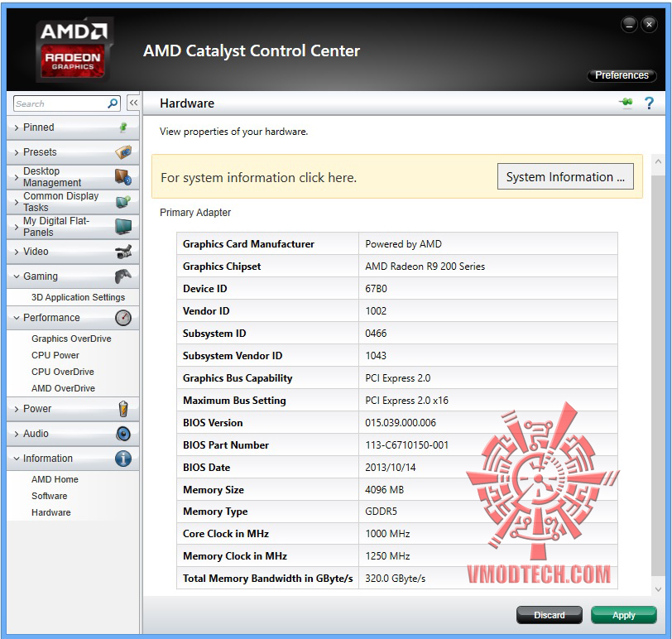Collapse the sidebar with the double-arrow button
This screenshot has width=672, height=639.
[134, 103]
